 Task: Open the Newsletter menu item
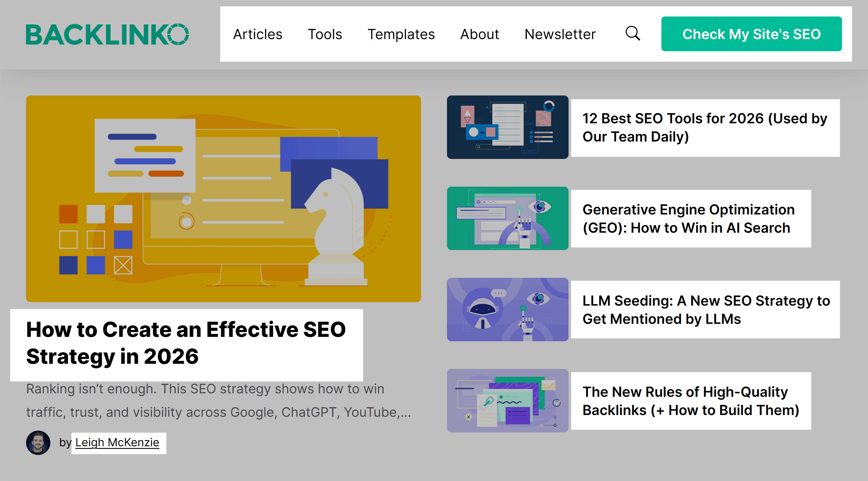pyautogui.click(x=560, y=34)
